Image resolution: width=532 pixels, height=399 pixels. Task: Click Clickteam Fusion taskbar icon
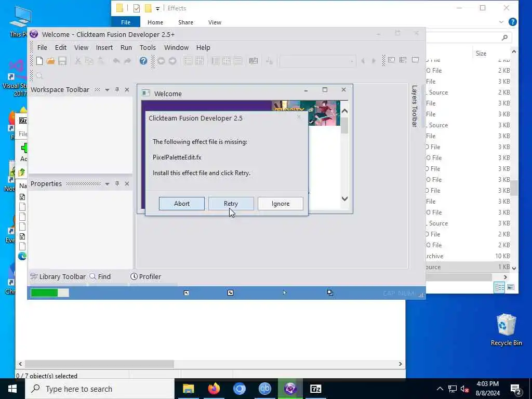pyautogui.click(x=290, y=389)
